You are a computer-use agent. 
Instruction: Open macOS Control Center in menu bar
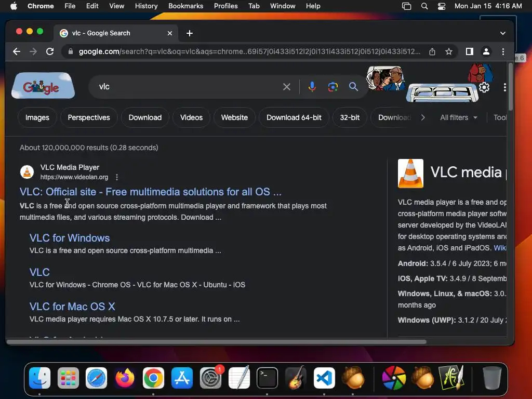pos(442,6)
